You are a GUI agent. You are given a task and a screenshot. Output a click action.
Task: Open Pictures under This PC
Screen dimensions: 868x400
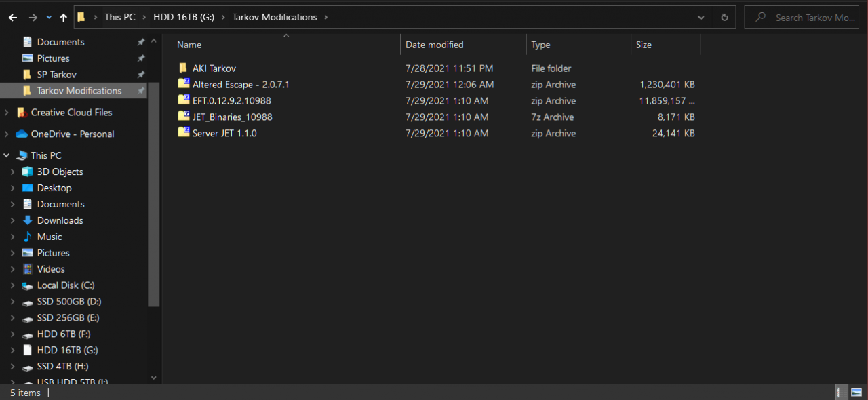[x=54, y=253]
